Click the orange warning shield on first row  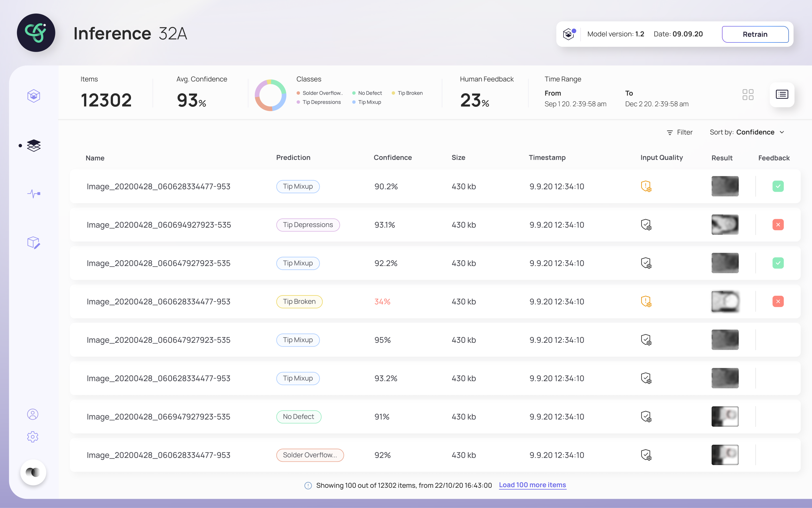point(646,186)
